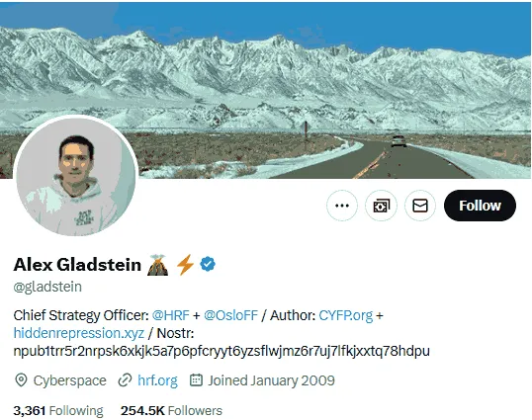Click the chain link icon near hrf.org

pos(125,380)
